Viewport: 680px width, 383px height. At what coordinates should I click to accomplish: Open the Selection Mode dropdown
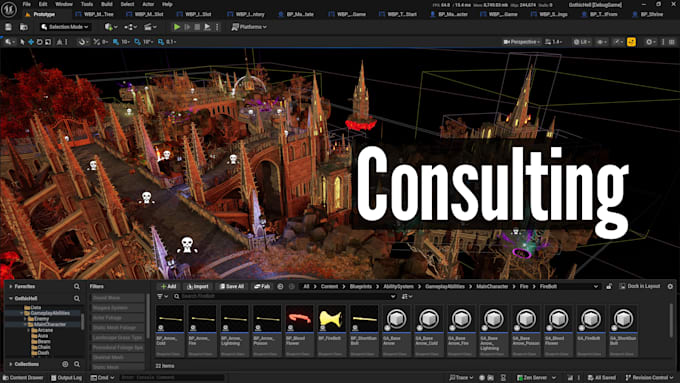65,27
